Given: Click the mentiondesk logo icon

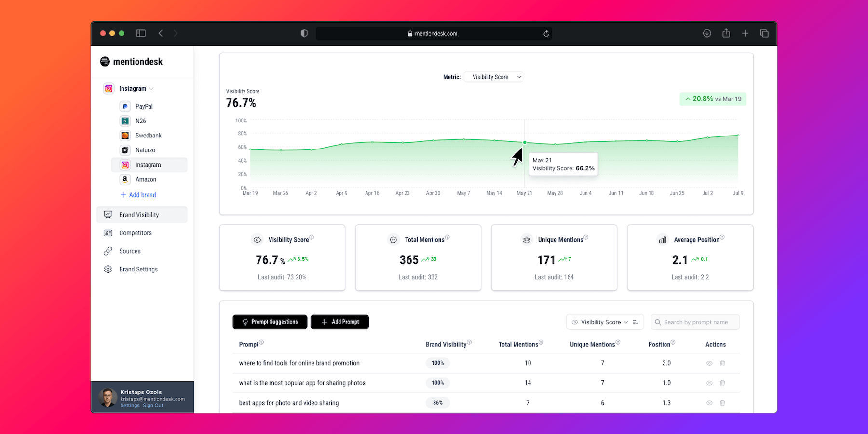Looking at the screenshot, I should 105,61.
